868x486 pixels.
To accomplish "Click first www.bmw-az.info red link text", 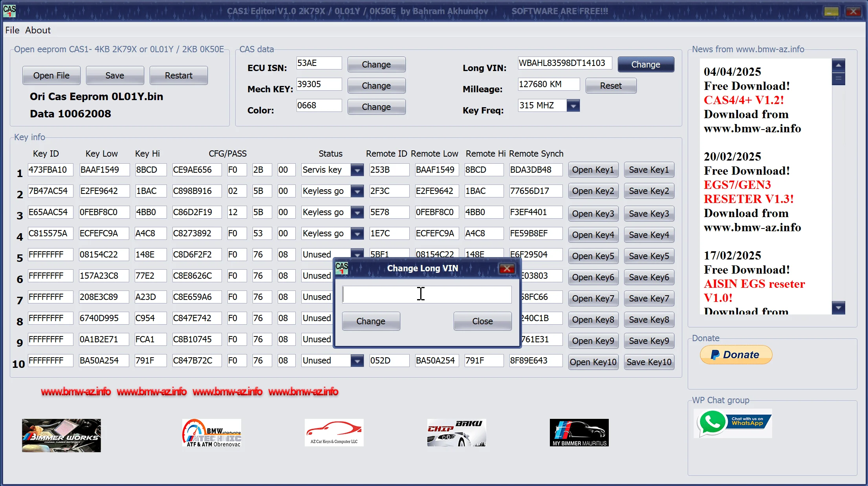I will (x=76, y=391).
